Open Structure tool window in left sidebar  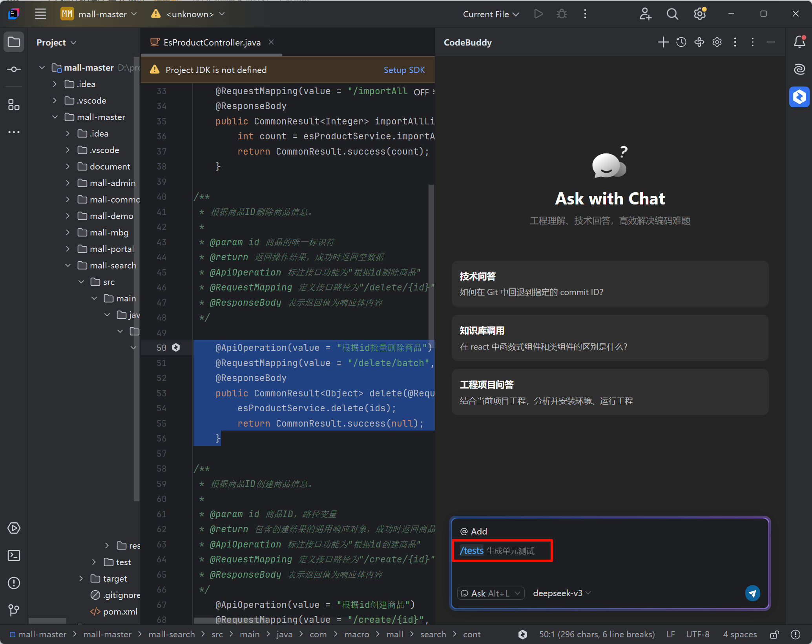pos(14,105)
